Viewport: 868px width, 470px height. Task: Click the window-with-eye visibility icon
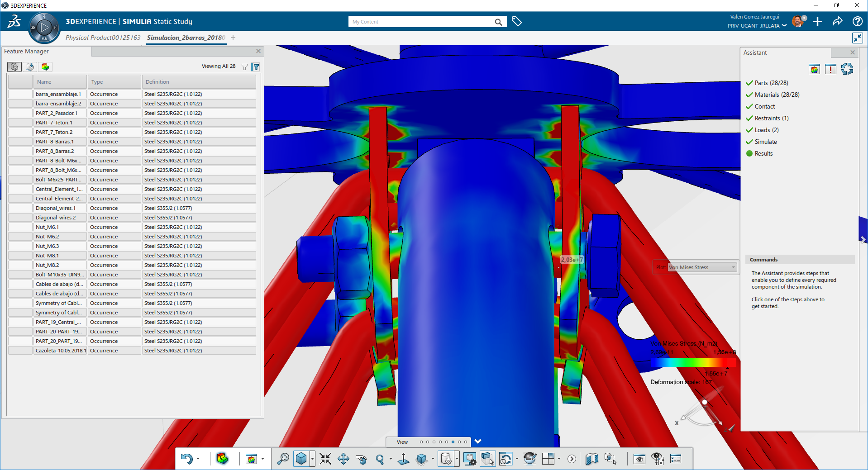click(639, 459)
